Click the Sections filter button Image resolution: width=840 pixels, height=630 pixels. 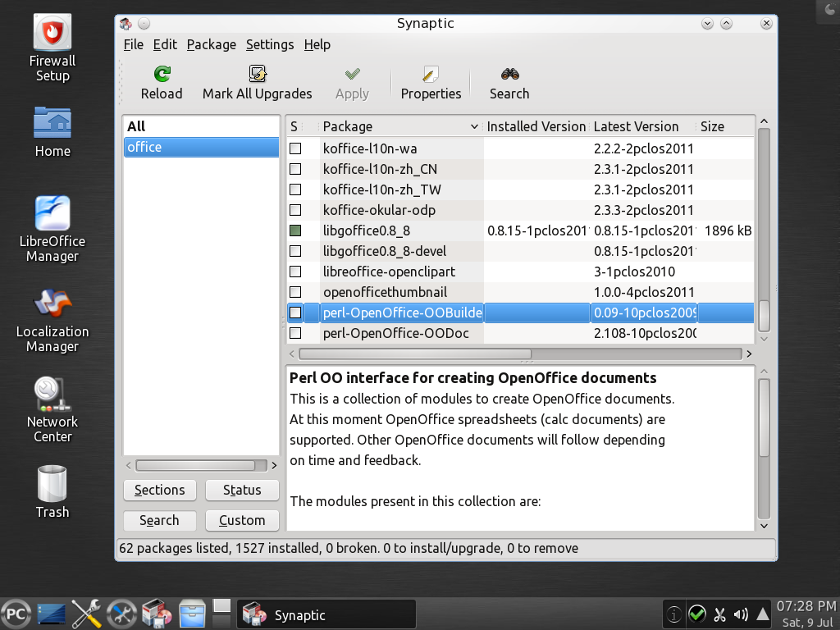pyautogui.click(x=160, y=491)
